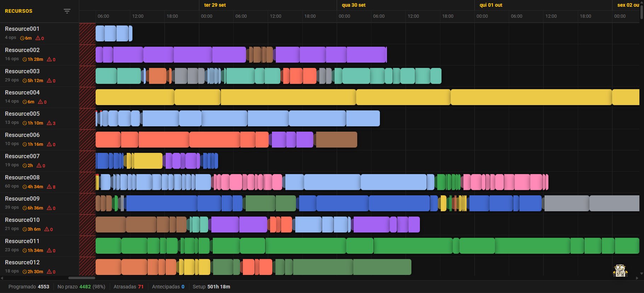Click the Setup 501h 18m status entry
The width and height of the screenshot is (644, 293).
[211, 287]
